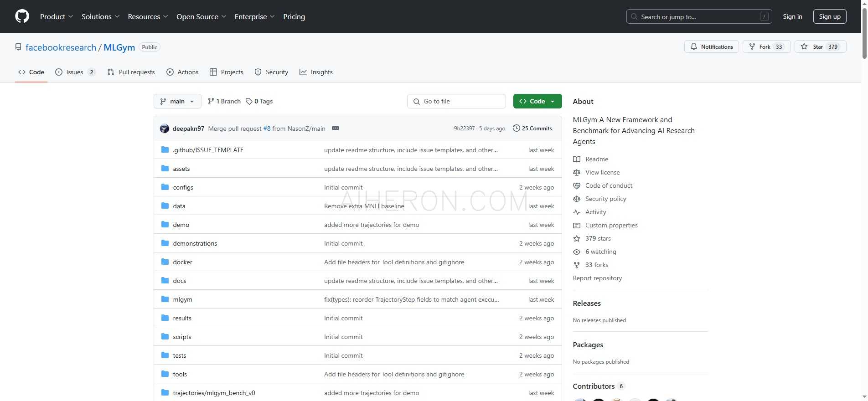This screenshot has width=868, height=401.
Task: Click the folder icon beside data
Action: [165, 206]
